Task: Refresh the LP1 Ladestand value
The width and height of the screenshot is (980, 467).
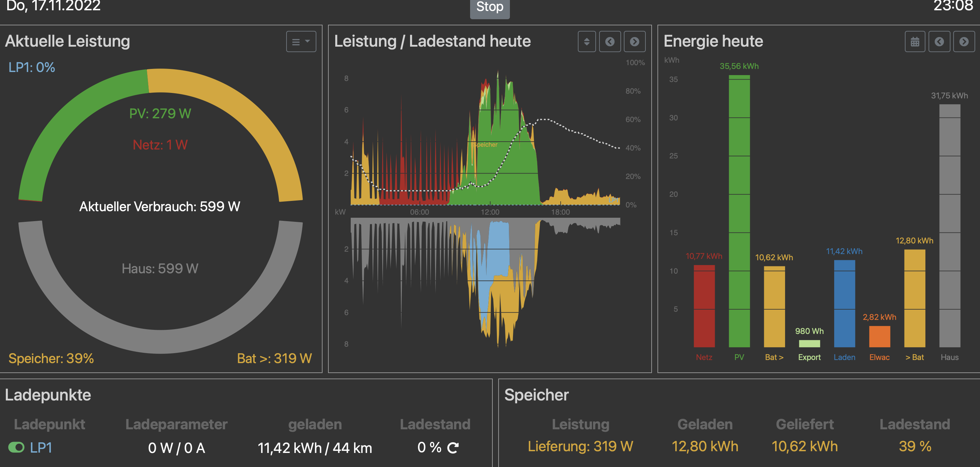Action: click(453, 447)
